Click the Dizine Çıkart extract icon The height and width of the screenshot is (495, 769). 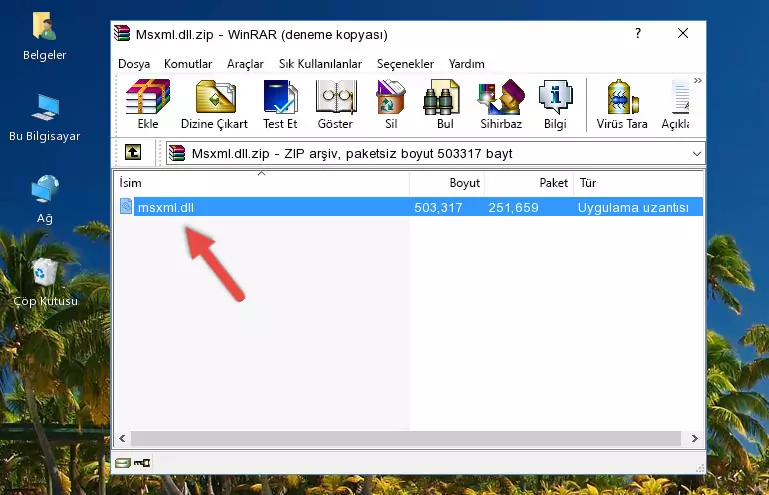click(215, 104)
